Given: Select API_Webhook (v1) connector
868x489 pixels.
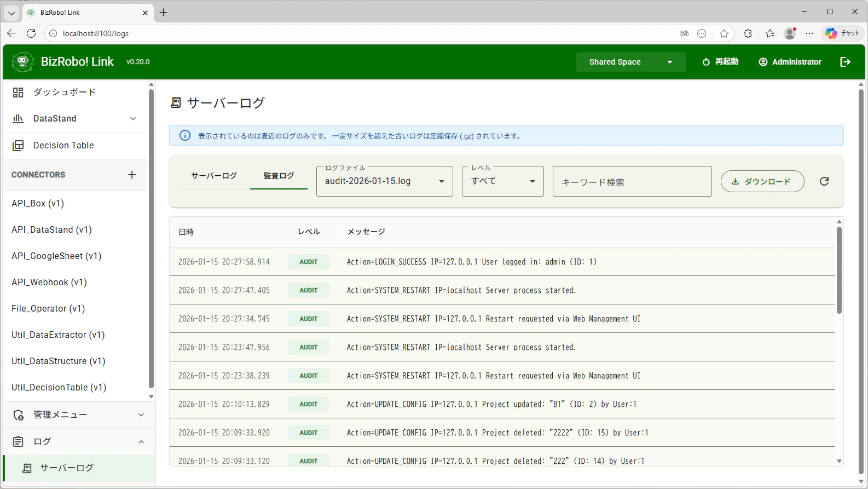Looking at the screenshot, I should point(76,282).
